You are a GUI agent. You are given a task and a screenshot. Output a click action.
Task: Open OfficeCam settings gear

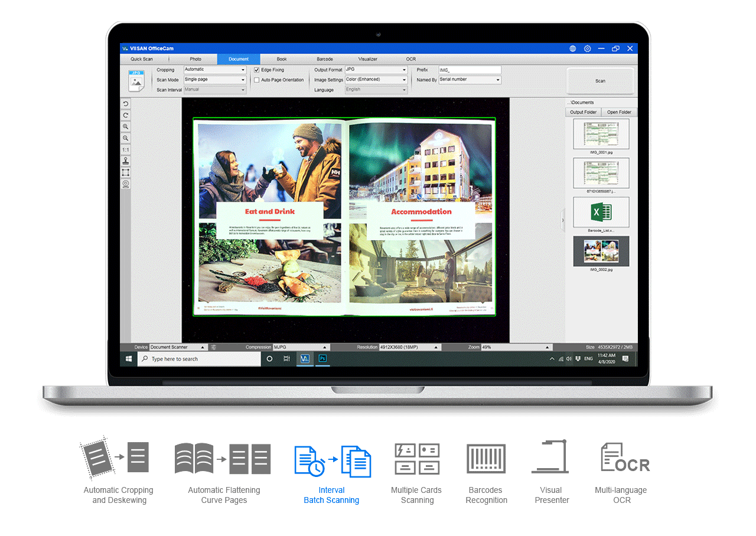(x=587, y=48)
